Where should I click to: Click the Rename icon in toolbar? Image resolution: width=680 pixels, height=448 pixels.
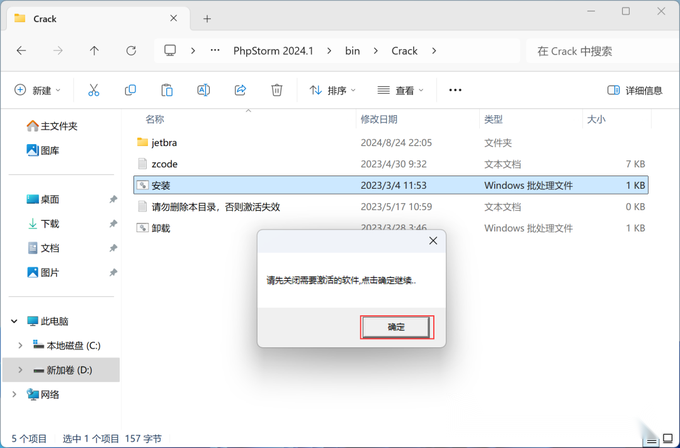tap(203, 90)
